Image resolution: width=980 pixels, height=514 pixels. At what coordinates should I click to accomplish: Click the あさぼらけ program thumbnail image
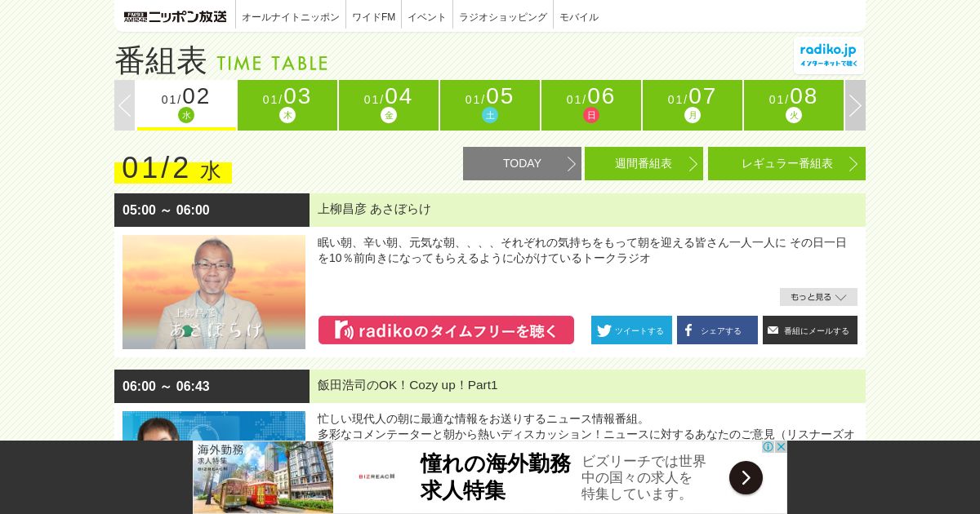tap(214, 292)
